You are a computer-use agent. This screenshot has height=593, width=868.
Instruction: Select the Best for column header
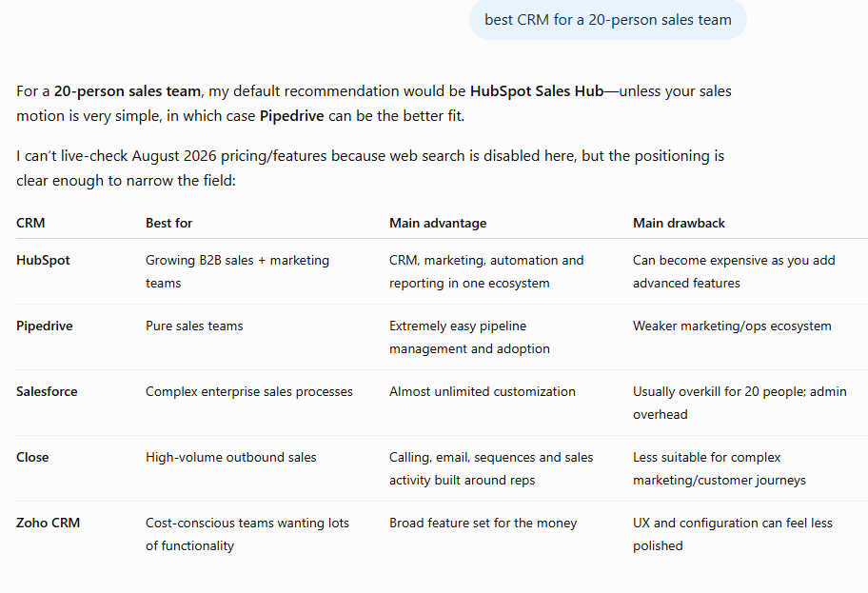click(168, 223)
